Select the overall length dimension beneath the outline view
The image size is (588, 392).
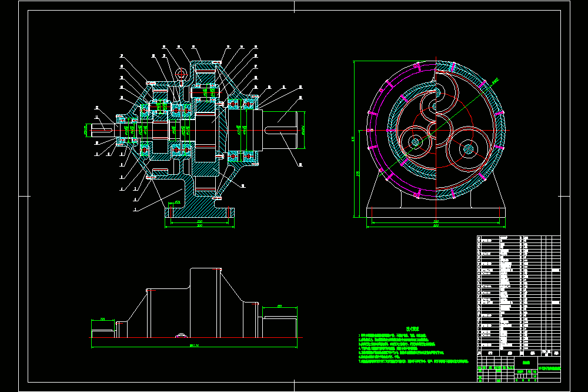click(x=194, y=346)
